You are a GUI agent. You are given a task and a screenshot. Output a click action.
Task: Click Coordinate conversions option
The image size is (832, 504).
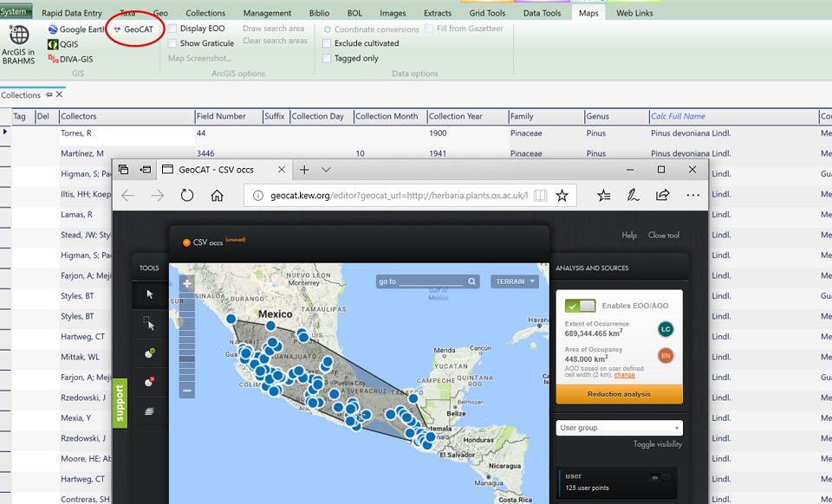371,29
